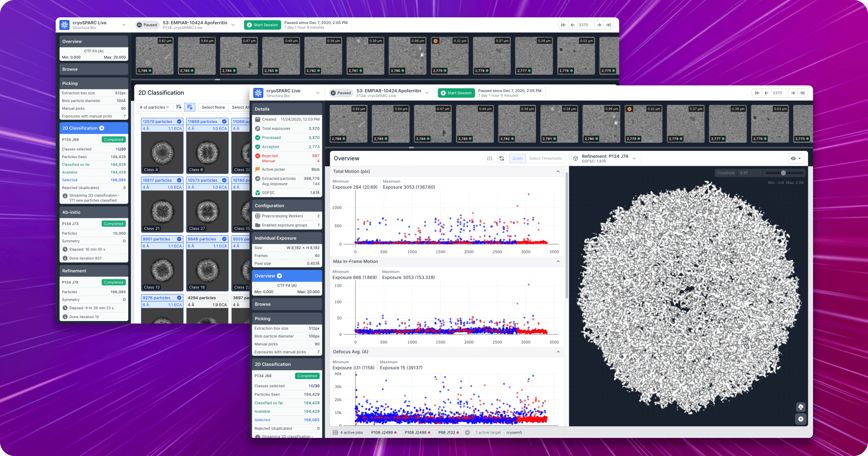Image resolution: width=868 pixels, height=456 pixels.
Task: Click the add job plus icon in footer
Action: tap(467, 432)
